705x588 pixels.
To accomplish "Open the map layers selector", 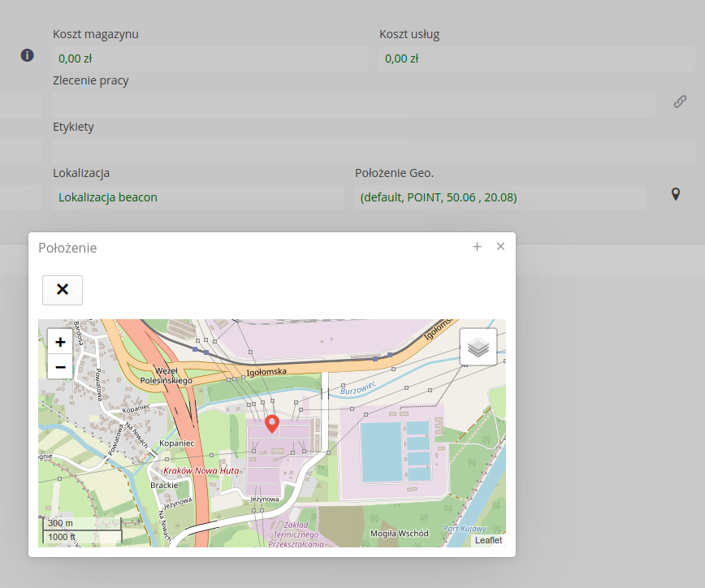I will click(x=478, y=347).
